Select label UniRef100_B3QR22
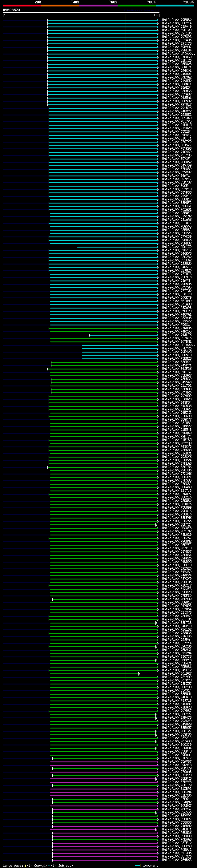The image size is (197, 868). click(177, 362)
